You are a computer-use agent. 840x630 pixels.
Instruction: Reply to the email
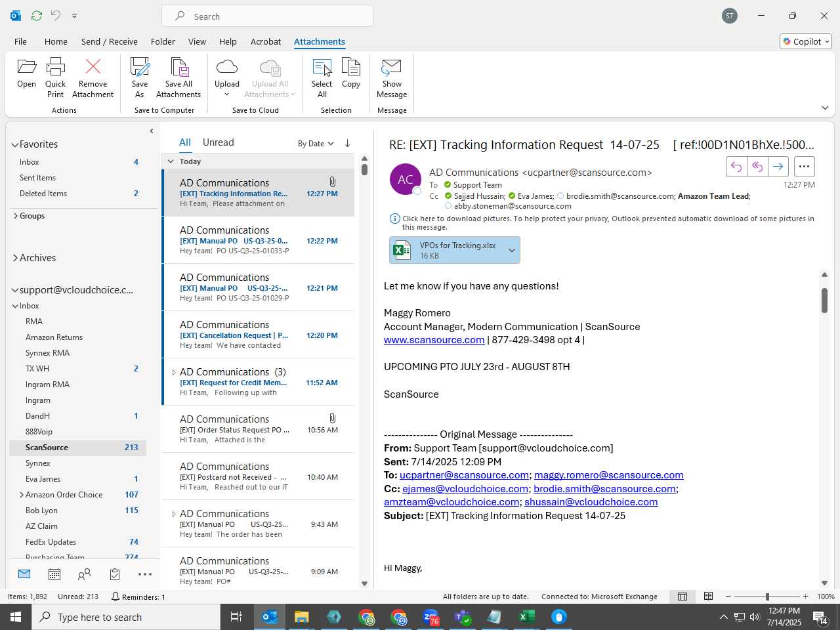point(736,167)
